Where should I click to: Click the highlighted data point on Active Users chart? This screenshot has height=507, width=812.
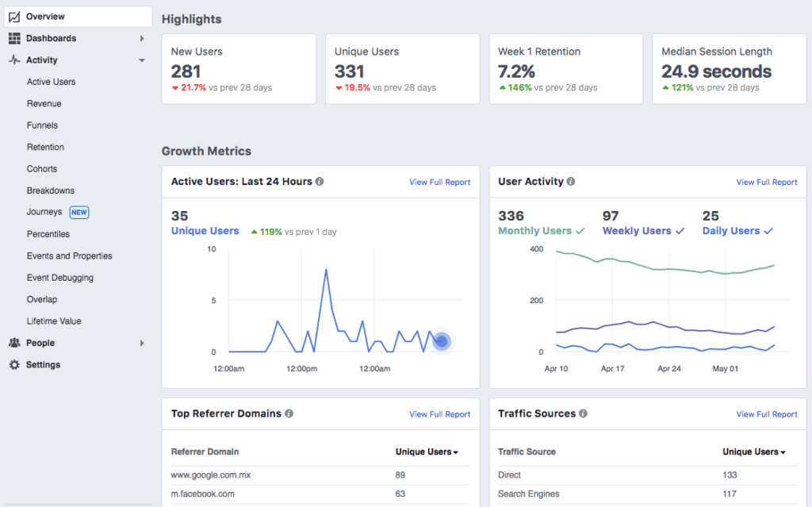[441, 340]
